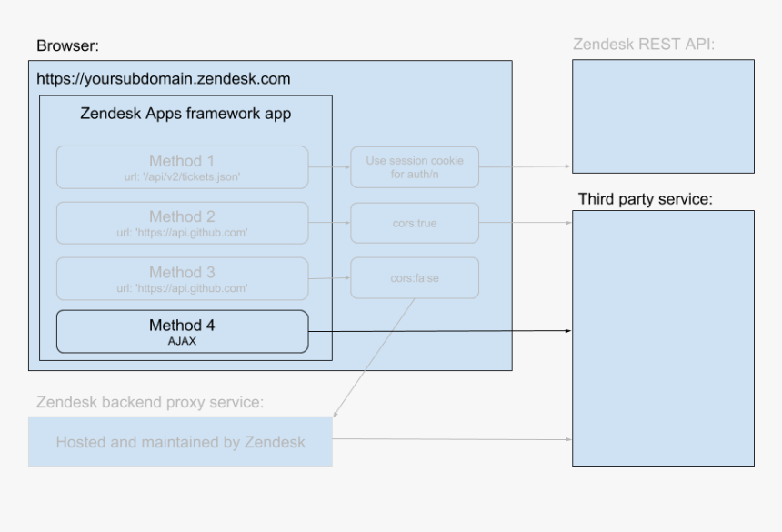Click the 'Zendesk Apps framework app' title

click(185, 114)
